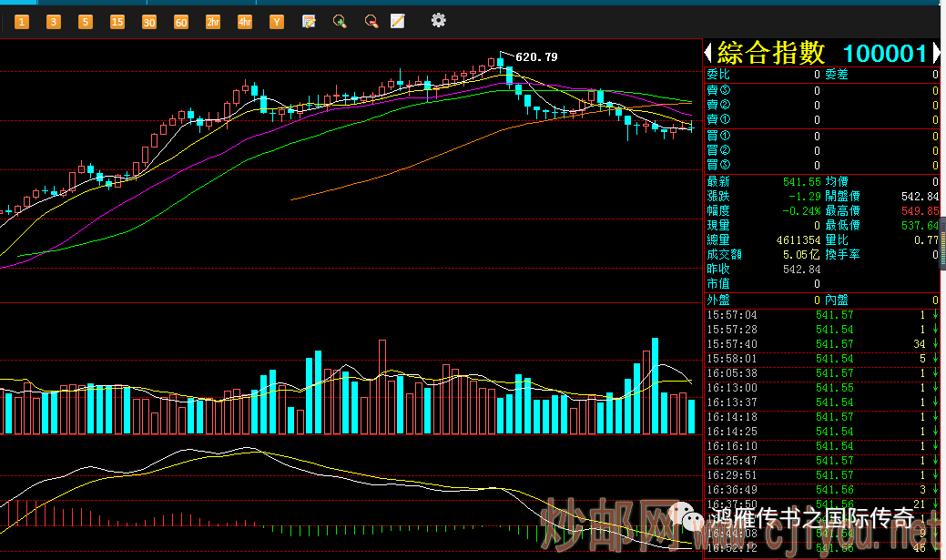Select the 3-minute period button
This screenshot has height=560, width=946.
[x=54, y=21]
